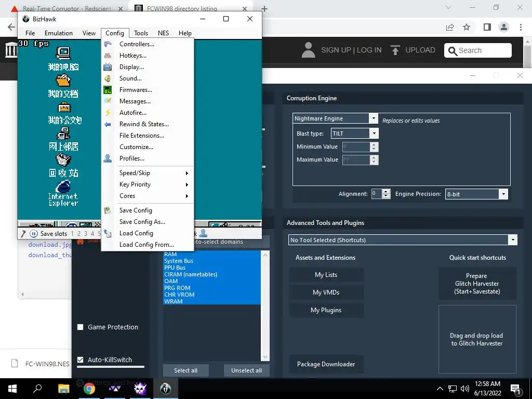532x399 pixels.
Task: Click the Profiles person icon
Action: tap(108, 158)
